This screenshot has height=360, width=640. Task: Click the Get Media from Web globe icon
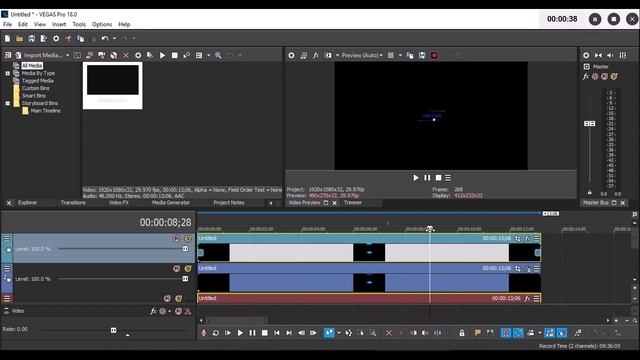(114, 55)
